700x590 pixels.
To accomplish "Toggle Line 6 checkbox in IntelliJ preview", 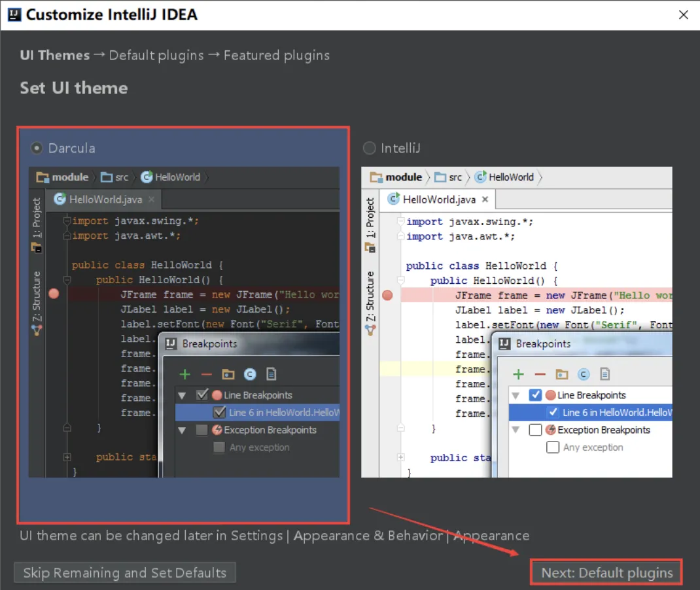I will [553, 412].
